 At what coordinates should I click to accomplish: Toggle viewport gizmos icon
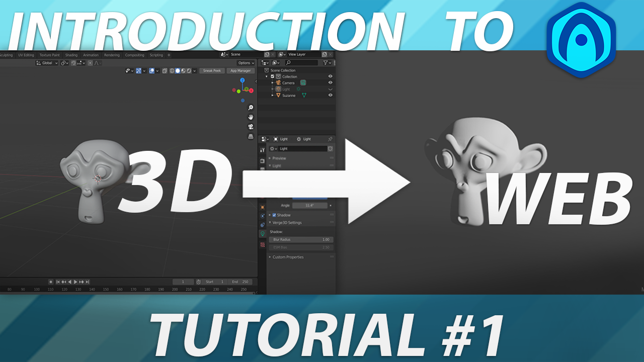click(x=138, y=71)
